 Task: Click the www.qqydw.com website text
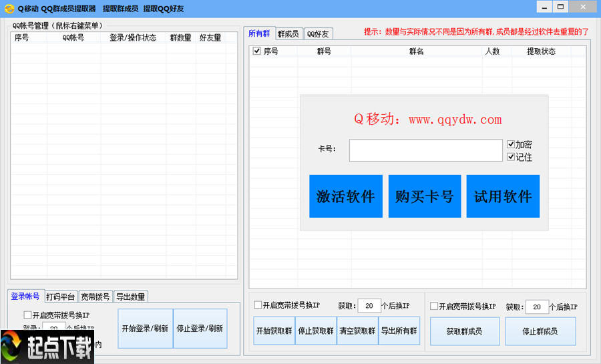(x=455, y=120)
